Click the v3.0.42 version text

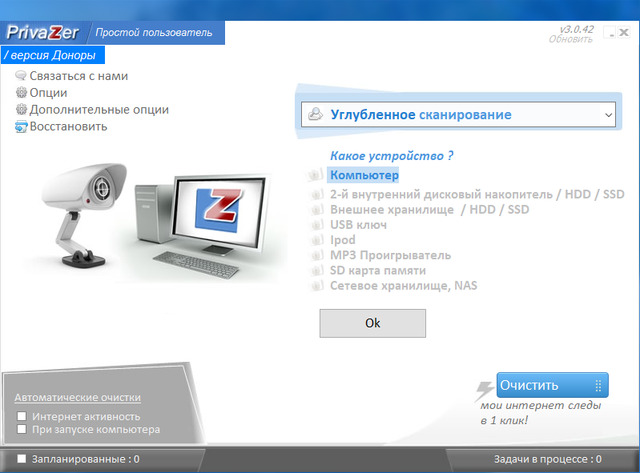tap(576, 29)
